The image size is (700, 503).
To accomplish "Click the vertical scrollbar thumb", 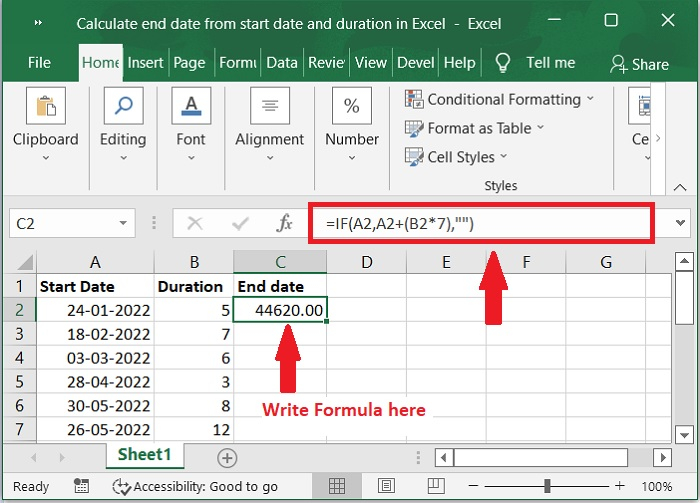I will [683, 298].
